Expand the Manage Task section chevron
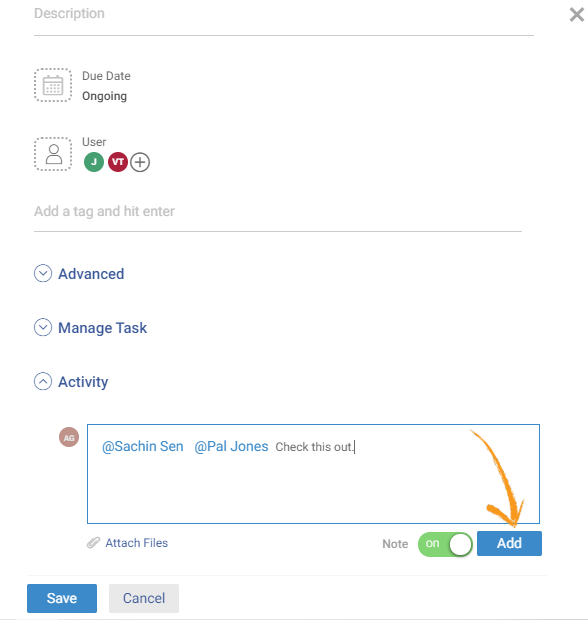This screenshot has width=588, height=620. click(x=43, y=327)
